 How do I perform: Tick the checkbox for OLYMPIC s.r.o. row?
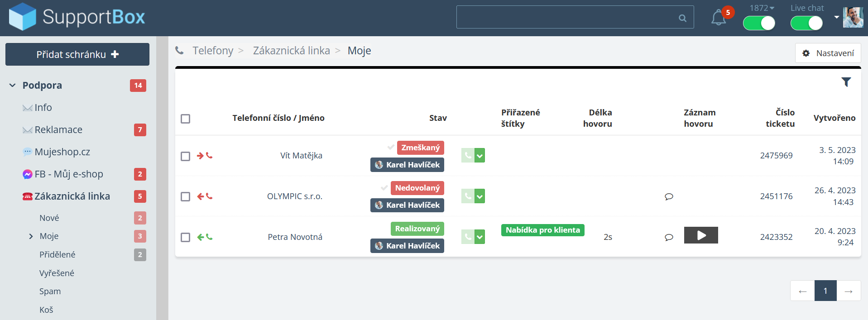point(185,196)
